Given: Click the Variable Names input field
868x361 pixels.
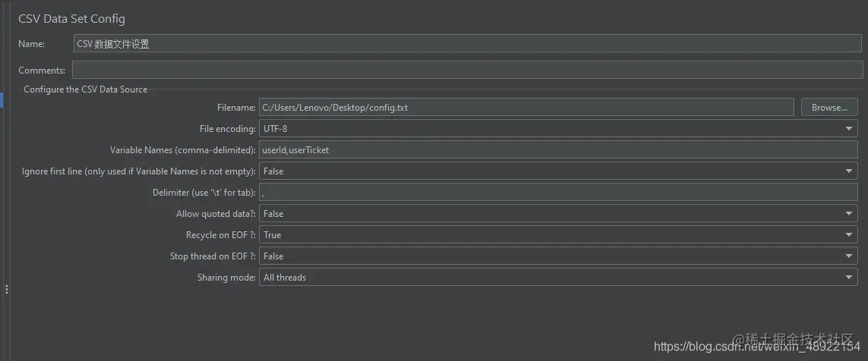Looking at the screenshot, I should point(558,150).
